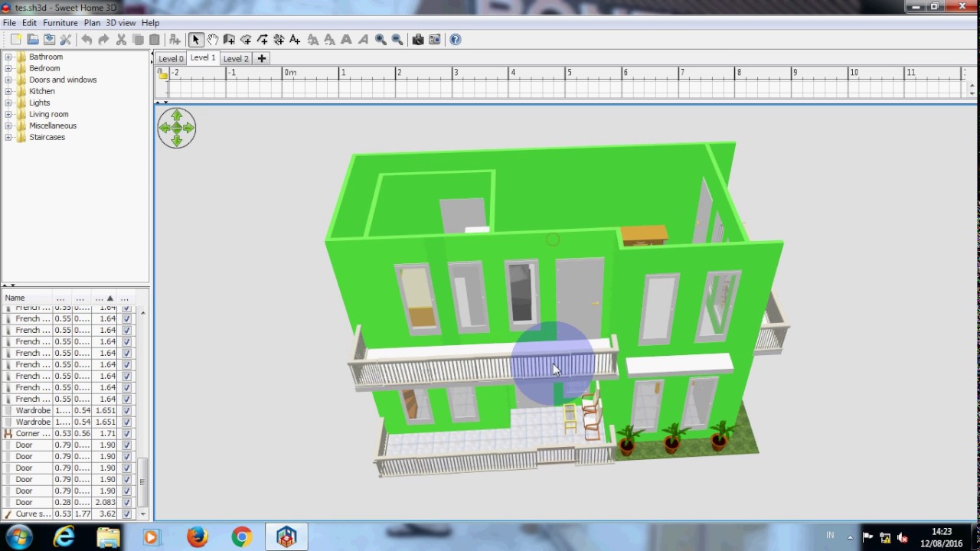Toggle bold text style icon
This screenshot has height=551, width=980.
346,40
